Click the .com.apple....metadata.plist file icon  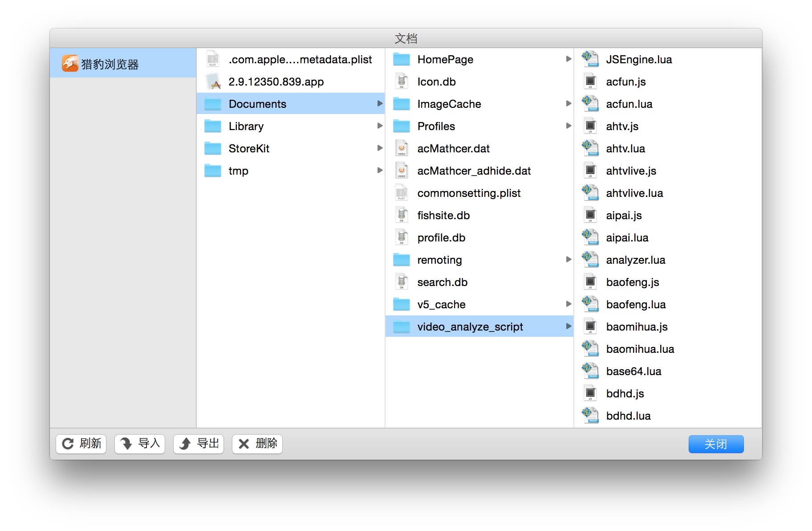(x=213, y=59)
